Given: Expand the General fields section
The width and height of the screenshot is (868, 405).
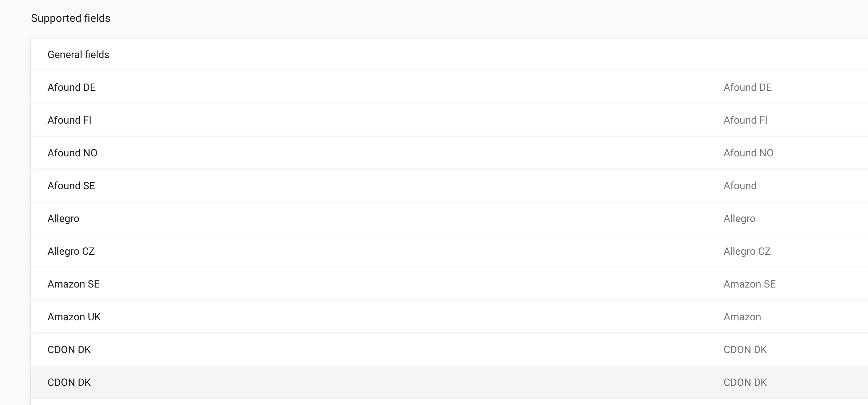Looking at the screenshot, I should (x=449, y=55).
